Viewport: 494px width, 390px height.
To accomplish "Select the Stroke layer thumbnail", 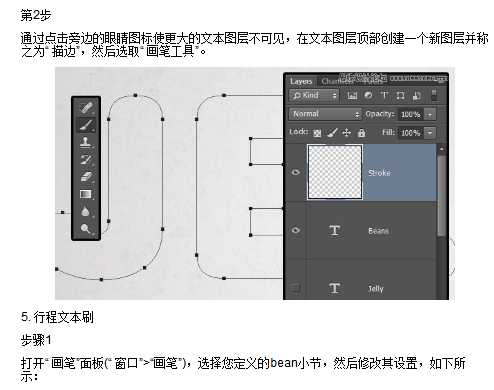I will click(335, 172).
